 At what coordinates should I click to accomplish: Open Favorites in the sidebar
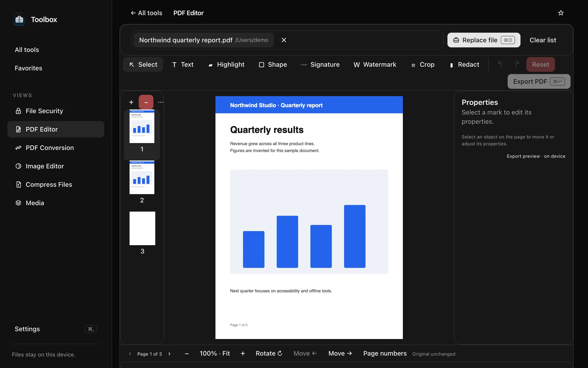tap(56, 68)
